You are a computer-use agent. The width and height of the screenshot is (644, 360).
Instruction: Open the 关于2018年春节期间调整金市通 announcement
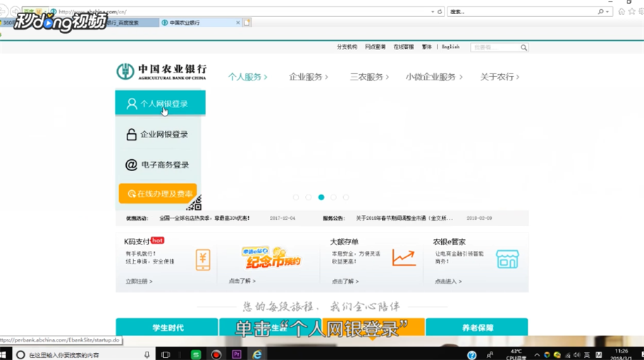404,218
